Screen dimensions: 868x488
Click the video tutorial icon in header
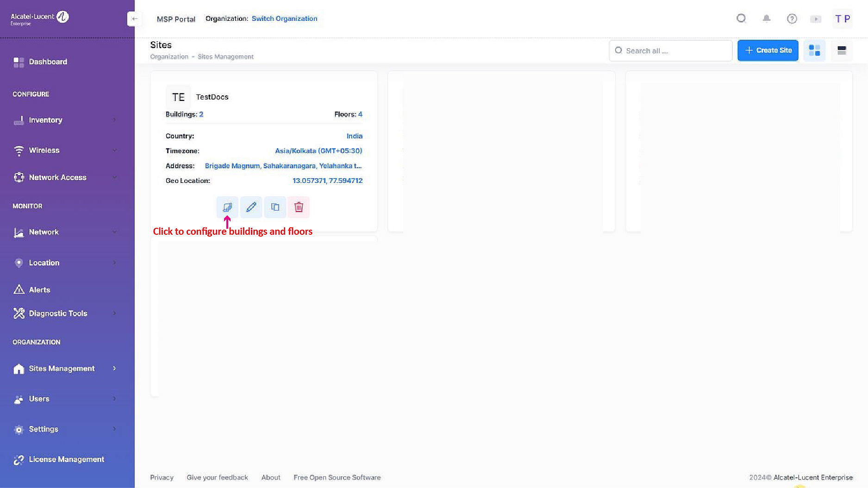tap(816, 19)
